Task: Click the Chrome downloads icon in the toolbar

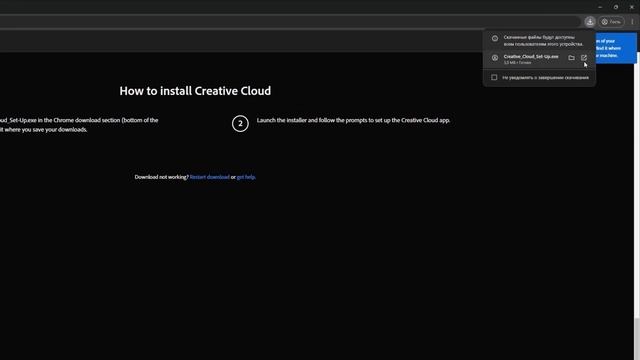Action: [x=589, y=22]
